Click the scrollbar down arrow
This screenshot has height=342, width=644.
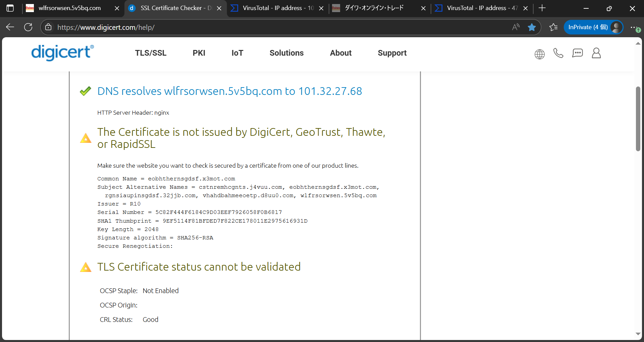click(638, 334)
